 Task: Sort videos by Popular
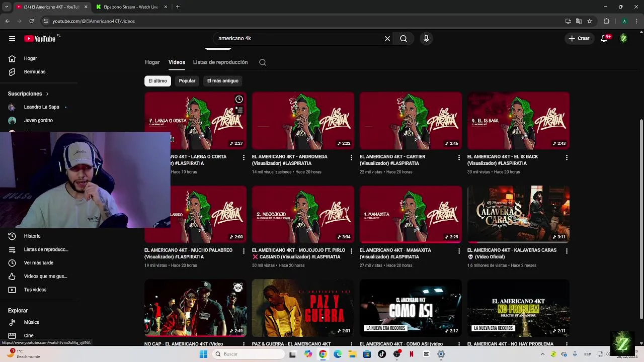point(187,81)
